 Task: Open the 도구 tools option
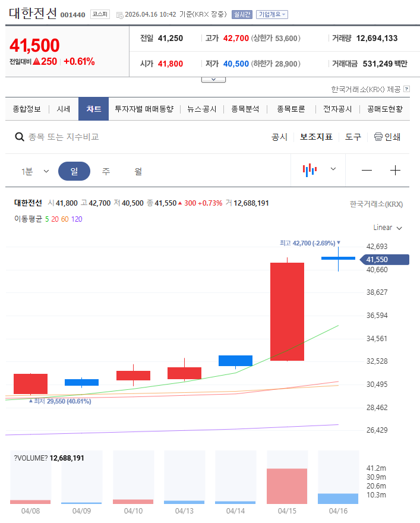[353, 137]
